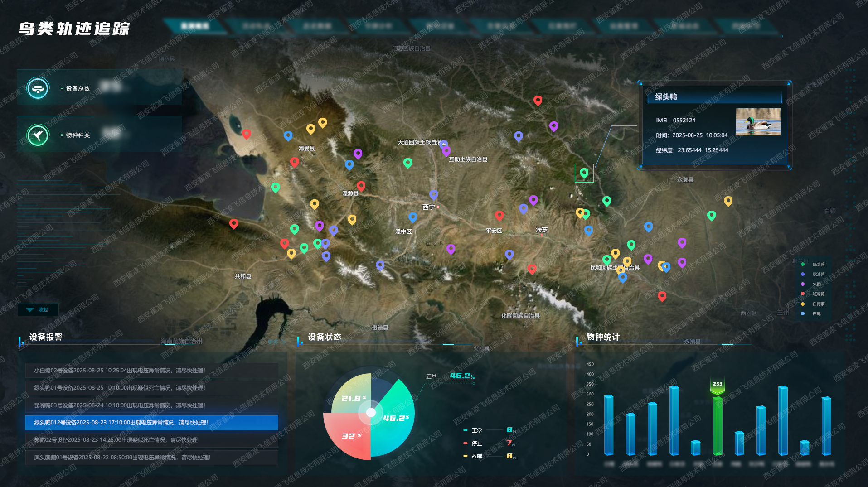Click the 设备总数 device icon
Image resolution: width=868 pixels, height=487 pixels.
38,88
